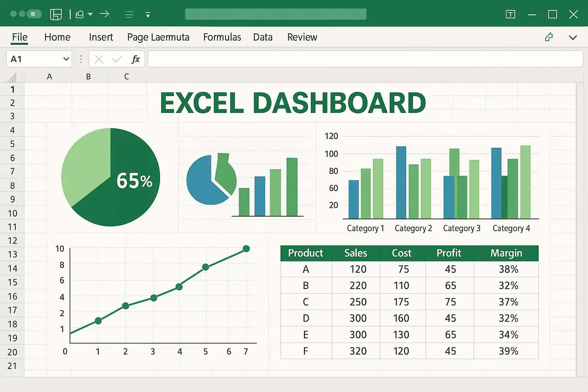Click Category 1's blue bar in the bar chart
Screen dimensions: 588x392
coord(354,199)
